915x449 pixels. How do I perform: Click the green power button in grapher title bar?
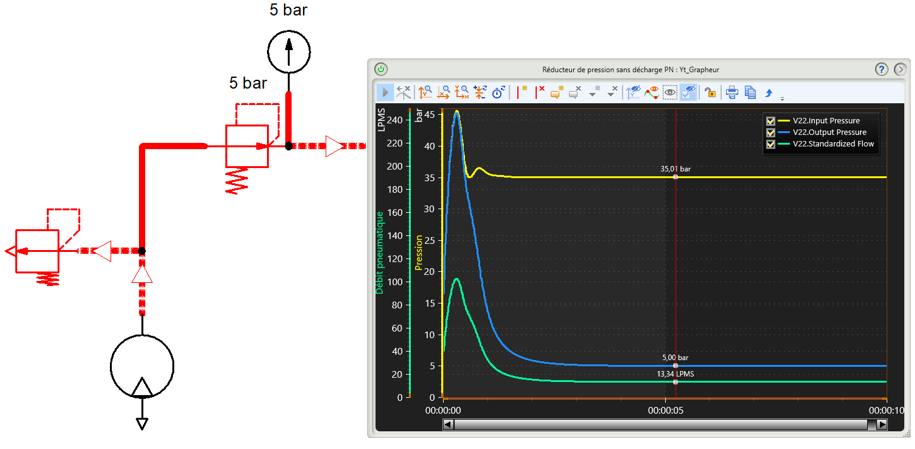coord(381,68)
